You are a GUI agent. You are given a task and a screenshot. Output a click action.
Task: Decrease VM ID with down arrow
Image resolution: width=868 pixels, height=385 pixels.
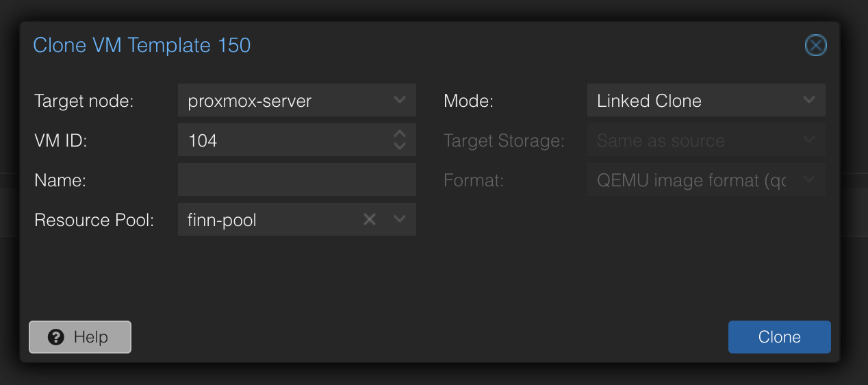pyautogui.click(x=400, y=146)
